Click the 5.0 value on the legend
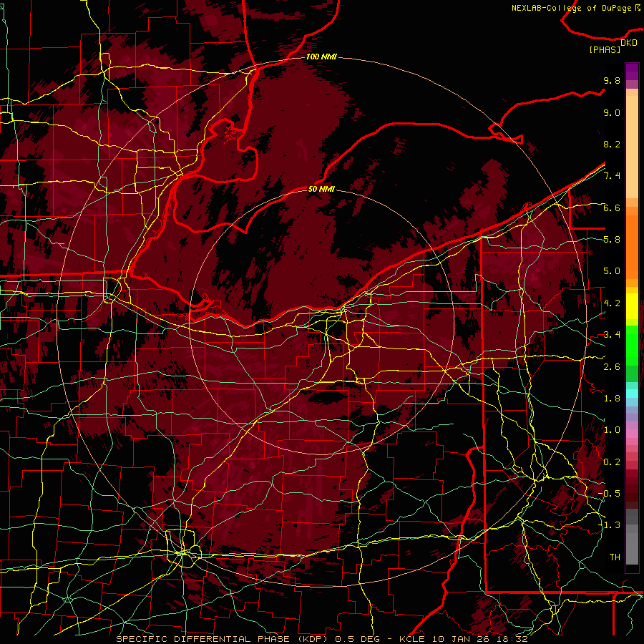Image resolution: width=644 pixels, height=644 pixels. pos(612,271)
